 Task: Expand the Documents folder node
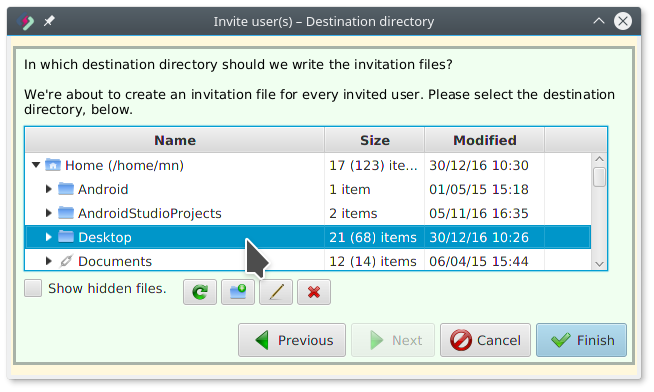[x=48, y=261]
